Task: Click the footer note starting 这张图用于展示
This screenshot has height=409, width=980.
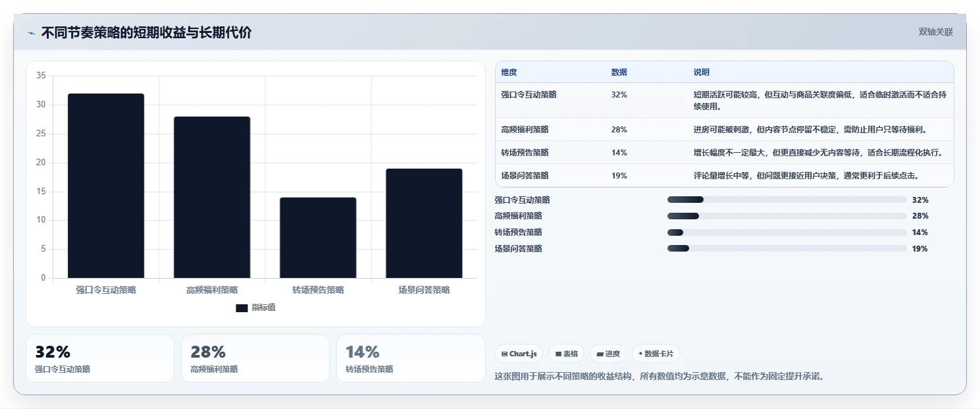Action: (659, 377)
